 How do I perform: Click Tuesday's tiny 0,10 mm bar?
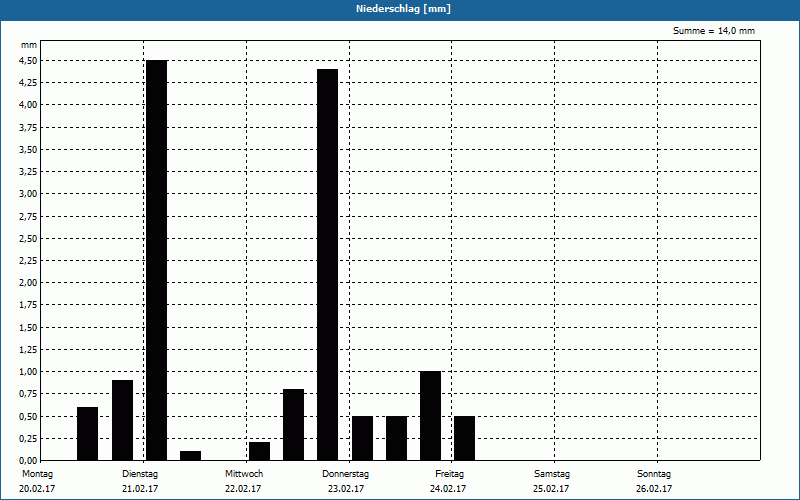(191, 456)
